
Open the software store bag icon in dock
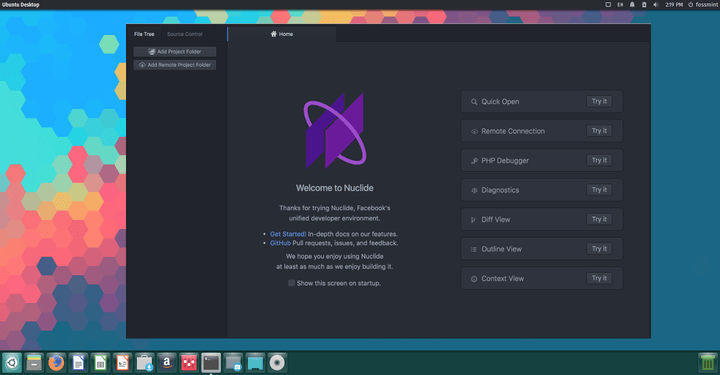[145, 363]
